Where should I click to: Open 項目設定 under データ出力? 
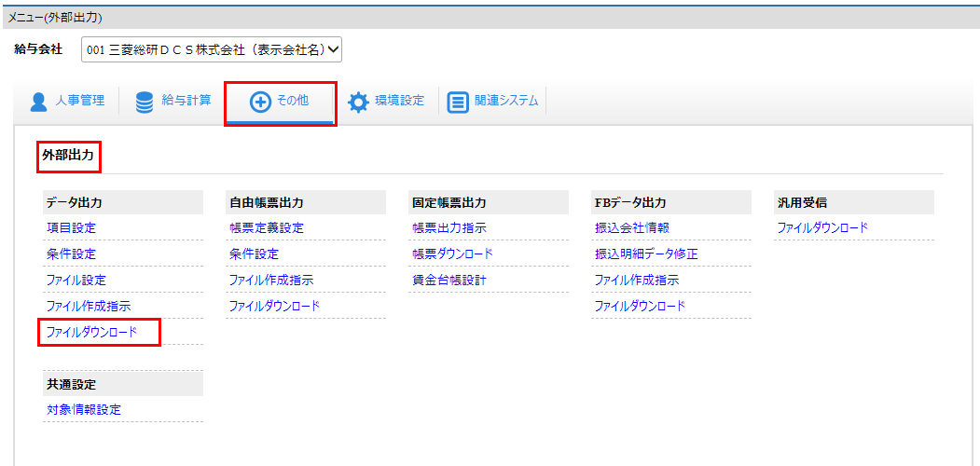[71, 228]
